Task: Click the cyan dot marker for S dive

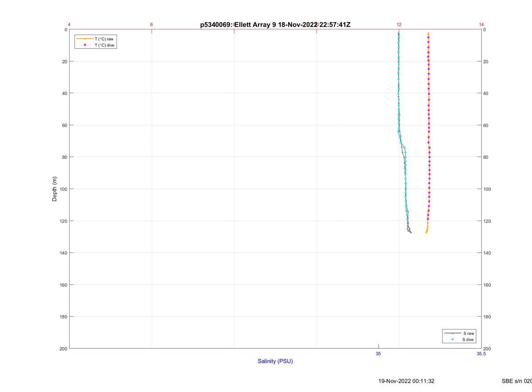Action: pos(453,340)
